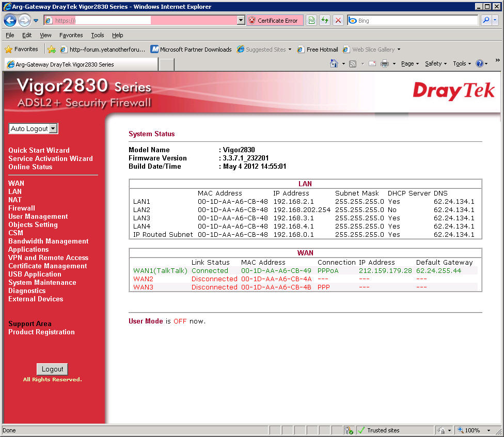Expand Certificate Management menu

click(48, 266)
